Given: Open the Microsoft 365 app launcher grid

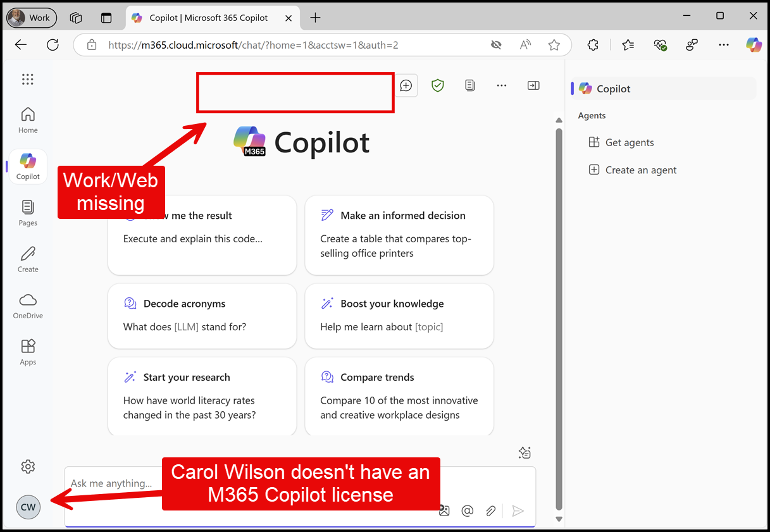Looking at the screenshot, I should point(27,79).
